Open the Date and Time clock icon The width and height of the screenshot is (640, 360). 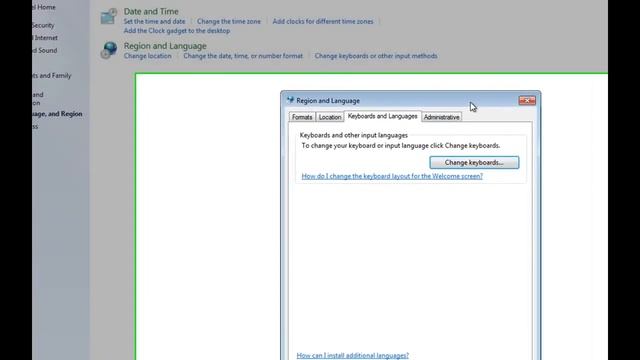pyautogui.click(x=109, y=16)
